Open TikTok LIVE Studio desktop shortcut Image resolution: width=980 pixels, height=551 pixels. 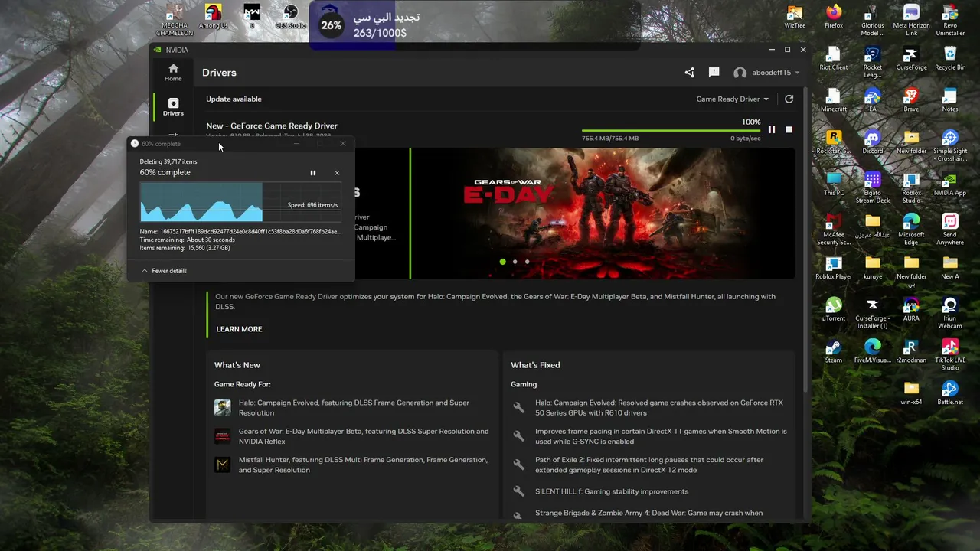(x=950, y=355)
